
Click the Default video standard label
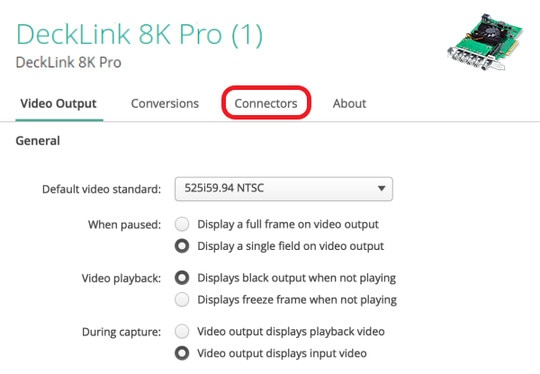point(102,189)
